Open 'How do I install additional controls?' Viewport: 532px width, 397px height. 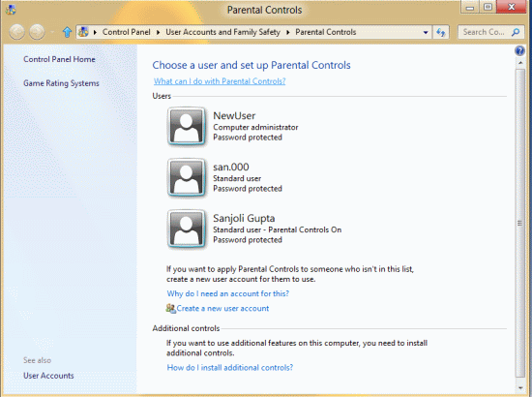pos(229,367)
